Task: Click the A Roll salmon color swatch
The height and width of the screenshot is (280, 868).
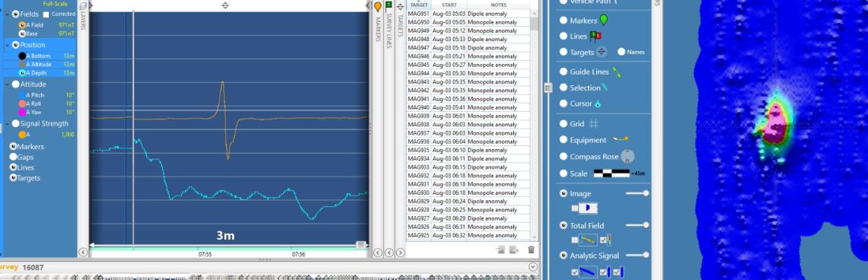Action: [22, 103]
